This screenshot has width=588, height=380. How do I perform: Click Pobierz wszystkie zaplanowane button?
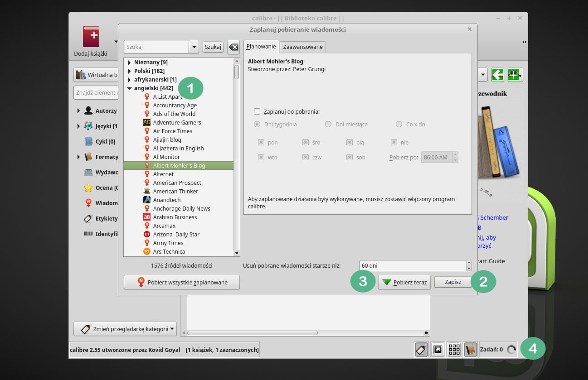tap(182, 282)
